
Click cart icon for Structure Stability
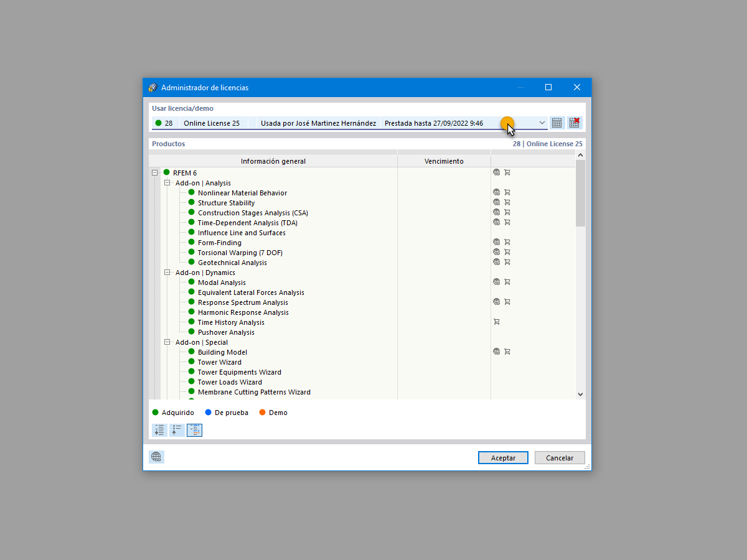point(507,202)
